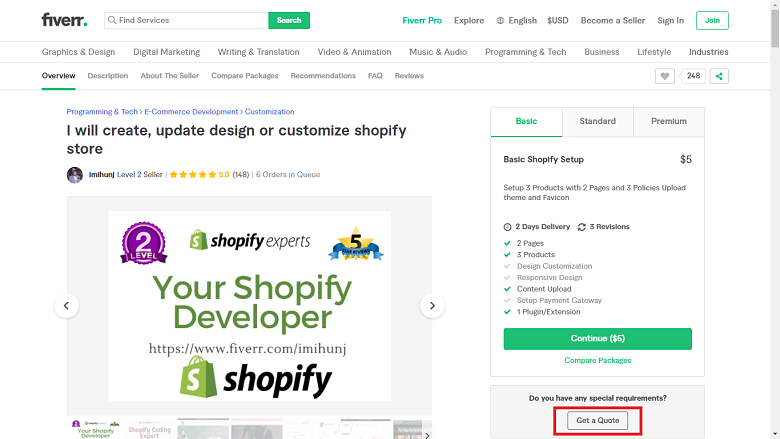Click Compare Packages link under Continue
Image resolution: width=780 pixels, height=439 pixels.
coord(597,360)
